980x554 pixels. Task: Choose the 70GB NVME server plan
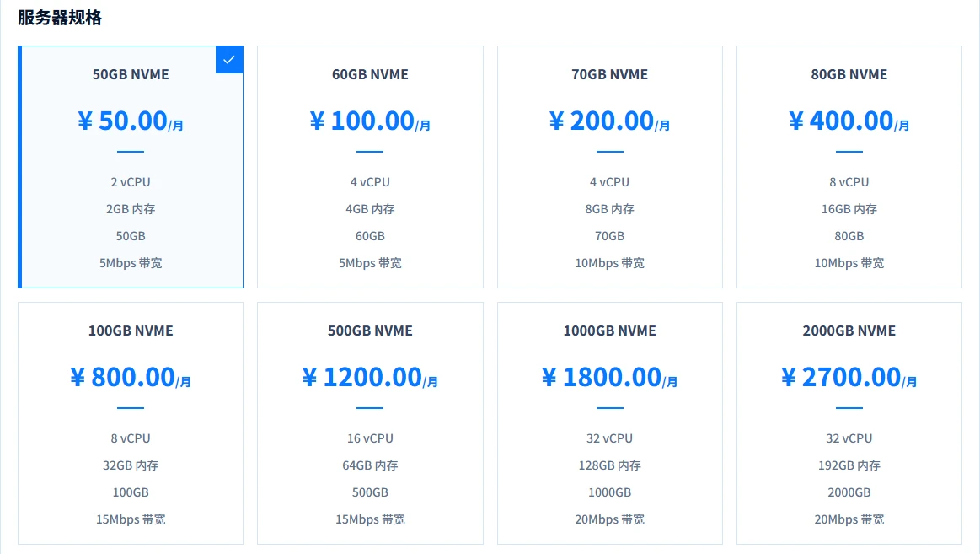click(610, 167)
